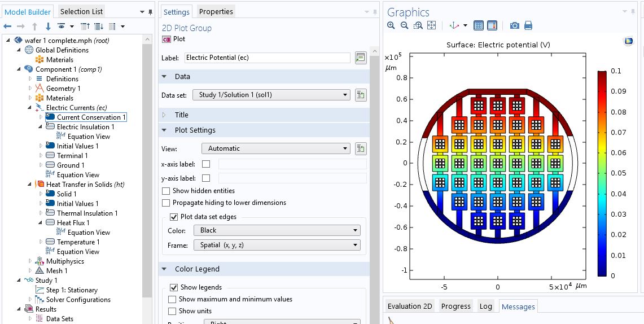The image size is (644, 324).
Task: Click the Zoom Out magnifier icon
Action: (x=404, y=25)
